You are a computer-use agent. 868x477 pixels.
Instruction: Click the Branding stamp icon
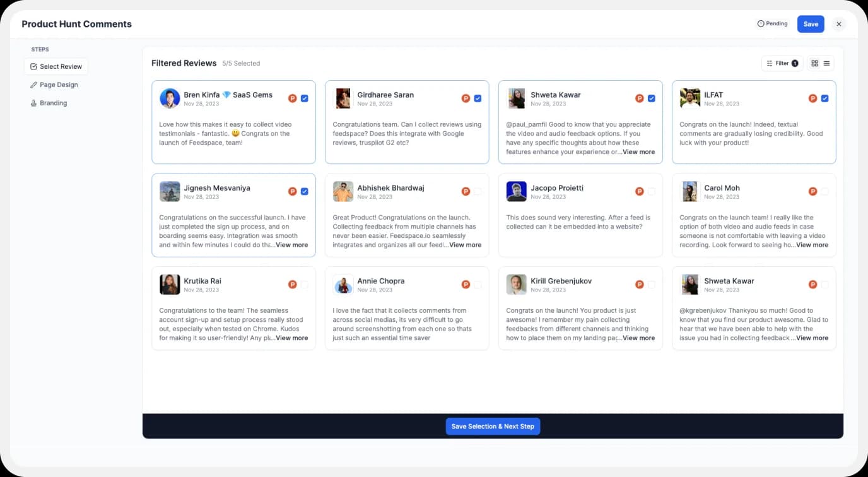[33, 103]
